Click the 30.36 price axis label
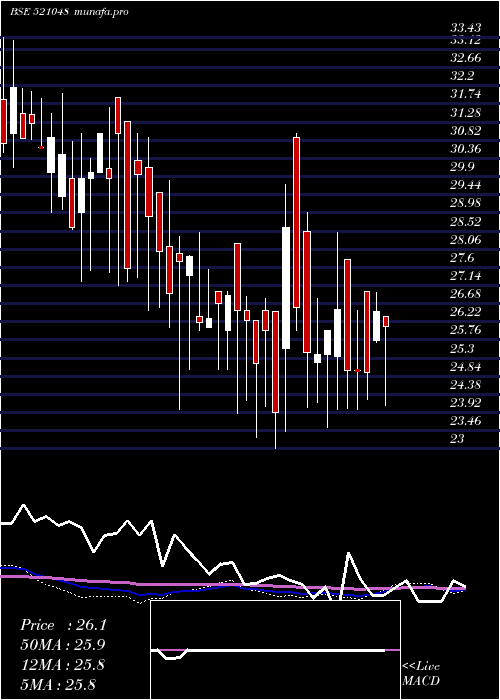 (x=466, y=149)
